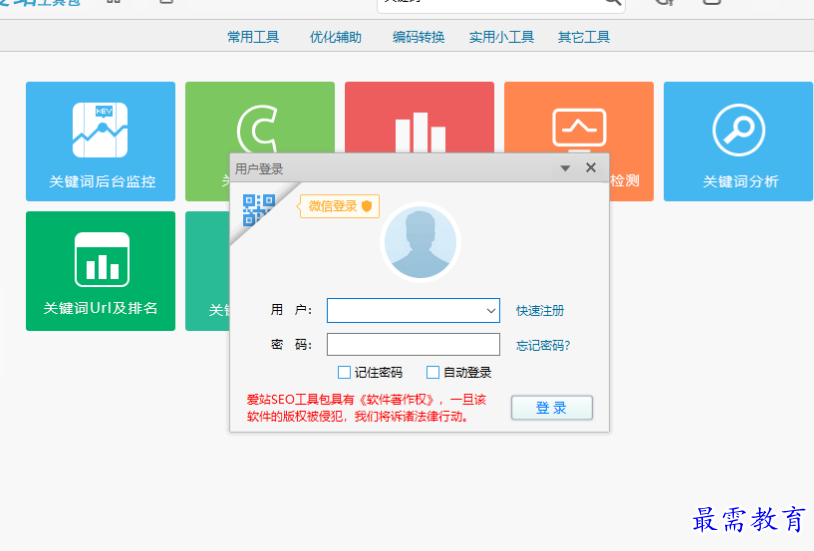The height and width of the screenshot is (551, 814).
Task: Switch to the 优化辅助 tab
Action: (x=335, y=37)
